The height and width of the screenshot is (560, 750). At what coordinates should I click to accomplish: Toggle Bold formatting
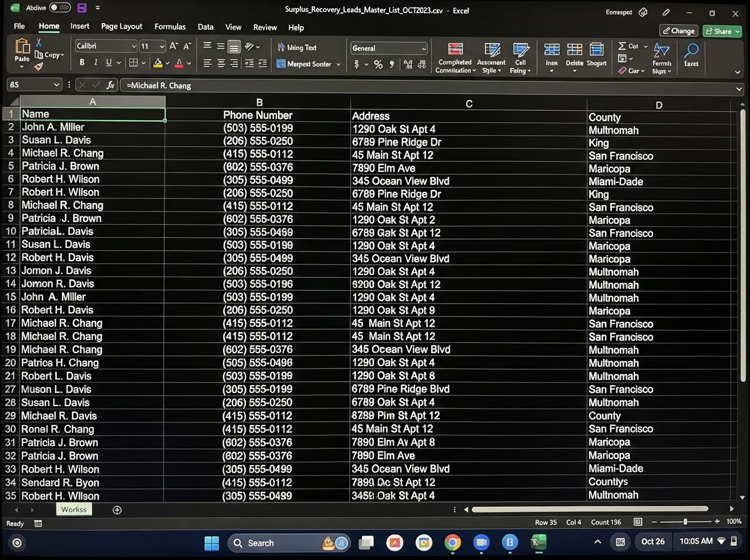82,62
